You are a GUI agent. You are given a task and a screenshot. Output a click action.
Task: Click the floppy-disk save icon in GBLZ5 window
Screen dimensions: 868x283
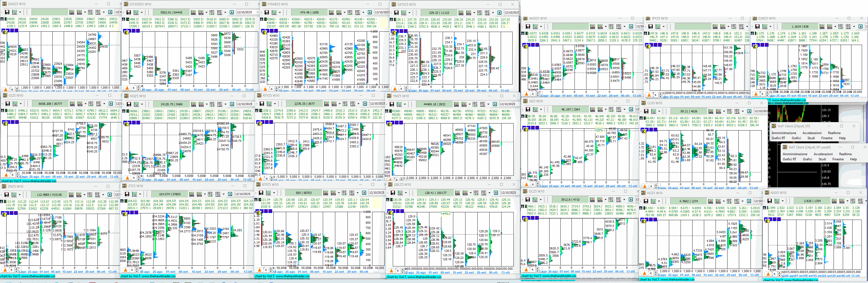[x=392, y=193]
